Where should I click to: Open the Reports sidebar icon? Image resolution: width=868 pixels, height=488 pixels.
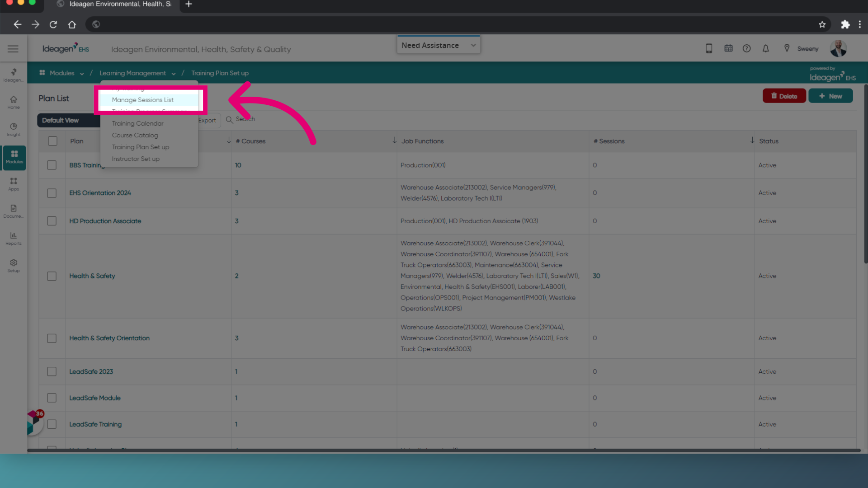14,239
